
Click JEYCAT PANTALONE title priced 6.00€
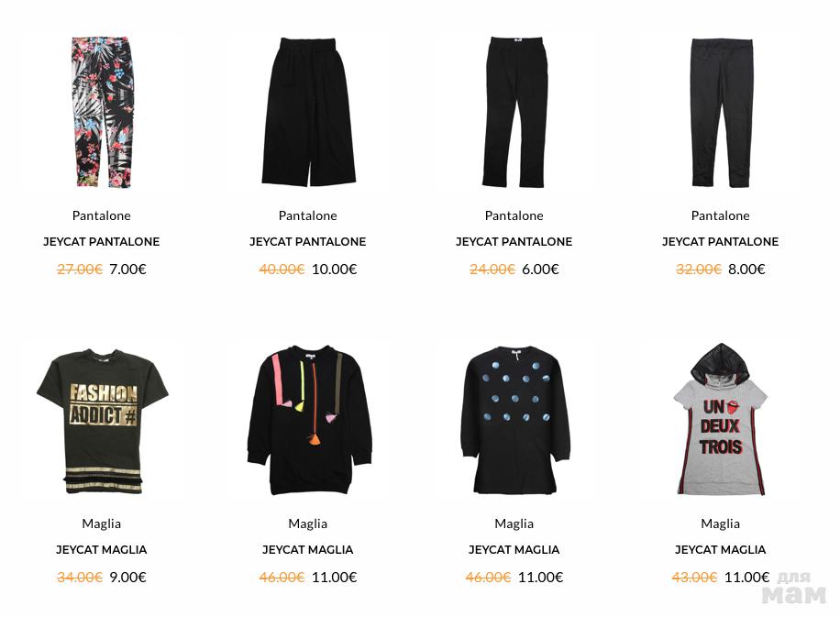514,241
